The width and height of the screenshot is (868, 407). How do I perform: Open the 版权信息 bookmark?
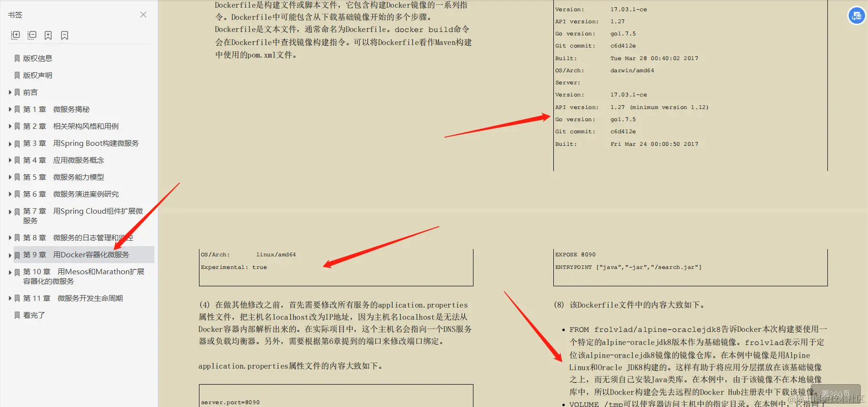[38, 58]
